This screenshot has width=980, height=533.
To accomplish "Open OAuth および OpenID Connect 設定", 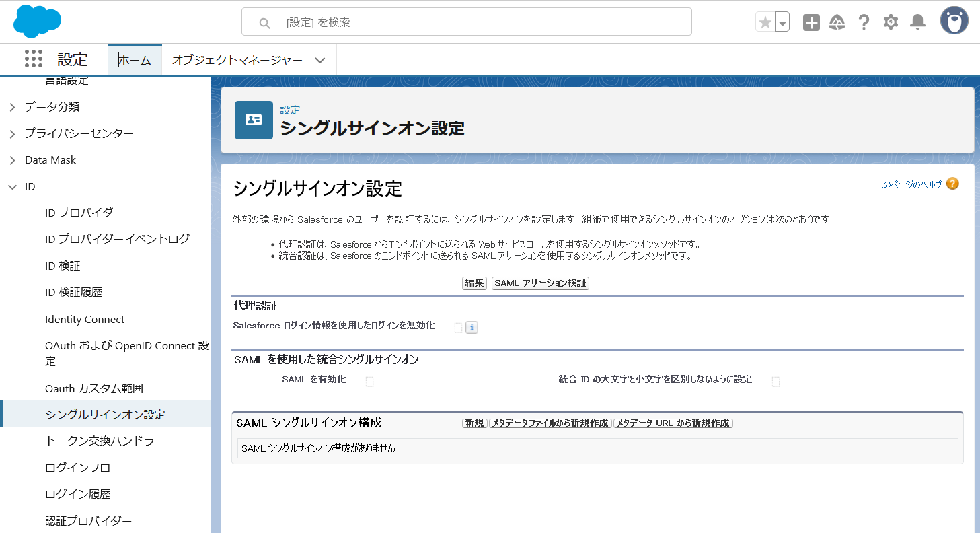I will pyautogui.click(x=127, y=353).
